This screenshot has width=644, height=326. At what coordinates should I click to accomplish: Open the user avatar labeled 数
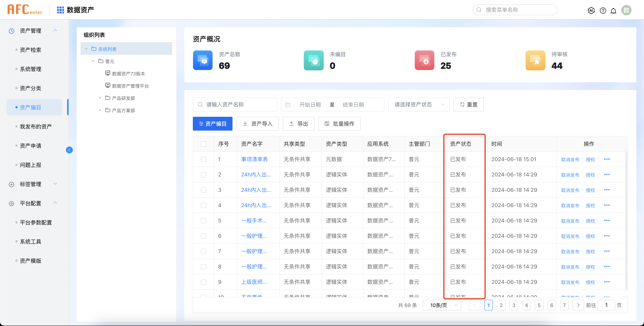click(x=626, y=10)
